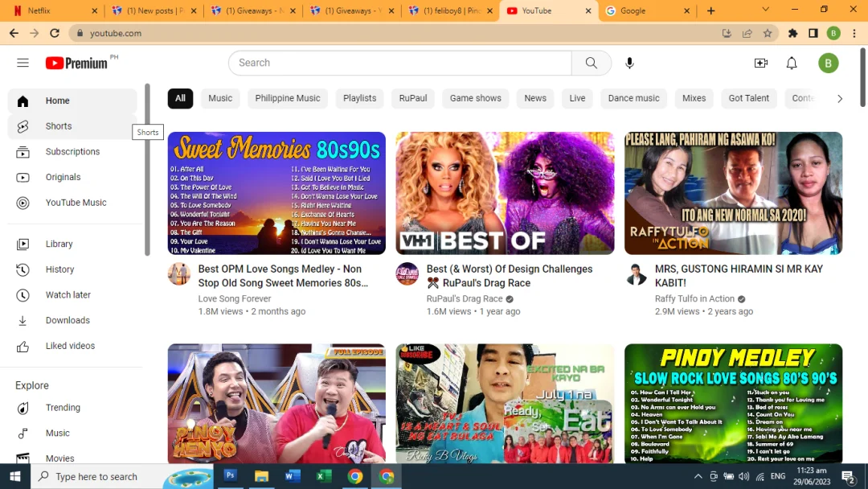Select the Game shows filter chip
Screen dimensions: 868x489
tap(476, 99)
